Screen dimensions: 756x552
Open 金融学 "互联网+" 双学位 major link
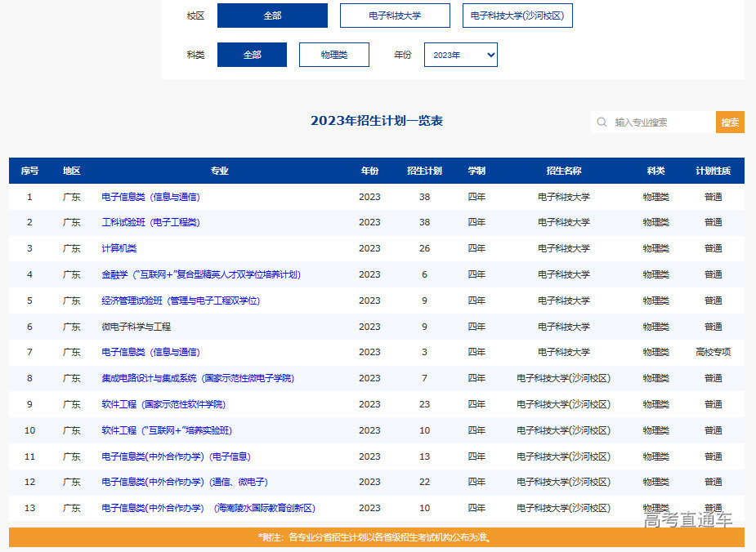[x=201, y=274]
